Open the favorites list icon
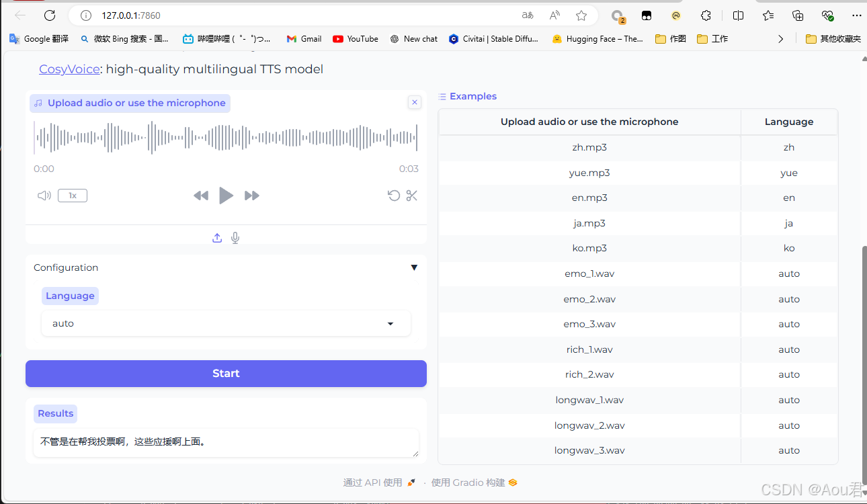Viewport: 867px width, 504px height. (x=768, y=15)
